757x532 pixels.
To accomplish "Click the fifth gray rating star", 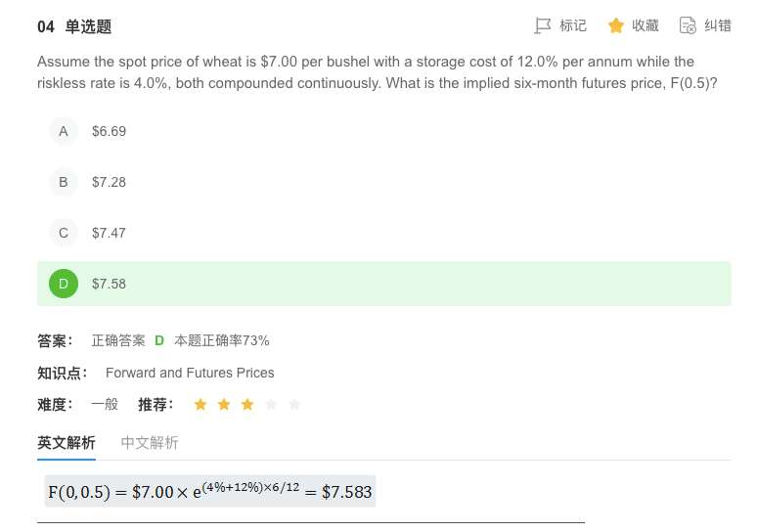I will 294,404.
